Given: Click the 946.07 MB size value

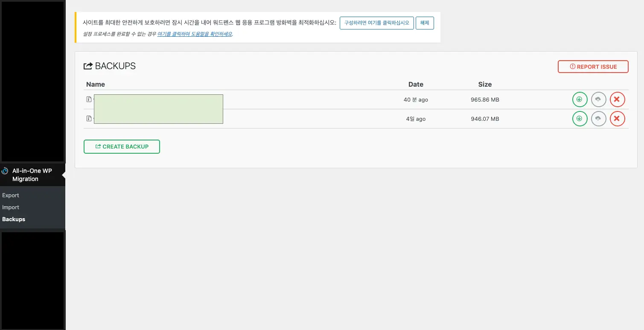Looking at the screenshot, I should pos(485,119).
